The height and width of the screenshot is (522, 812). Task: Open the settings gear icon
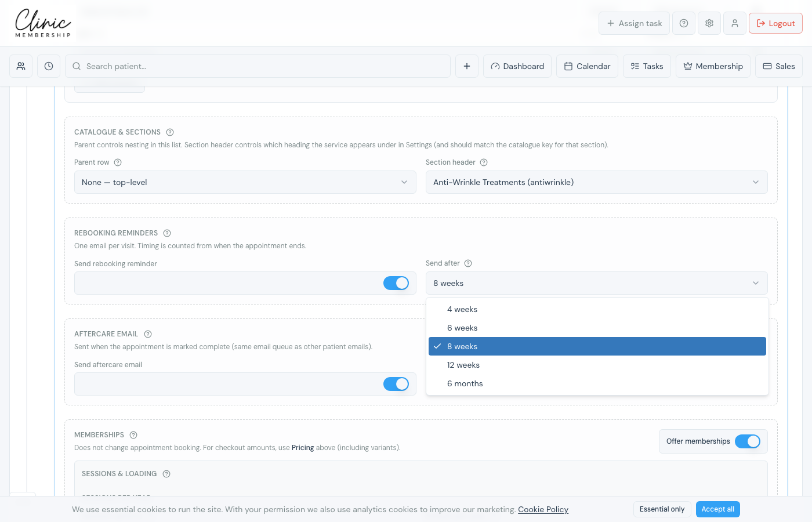(x=709, y=23)
